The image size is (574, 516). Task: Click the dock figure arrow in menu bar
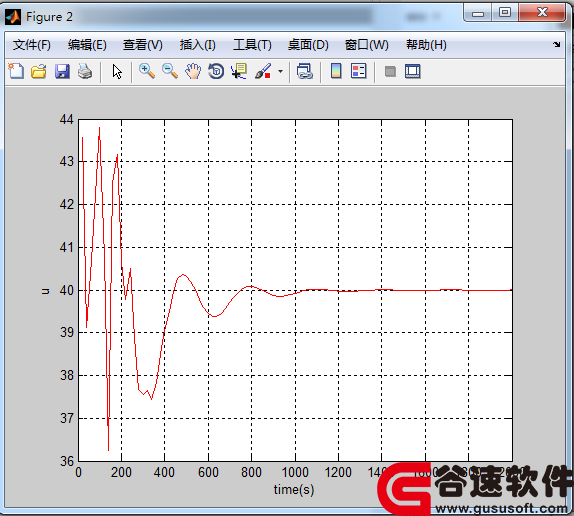557,45
